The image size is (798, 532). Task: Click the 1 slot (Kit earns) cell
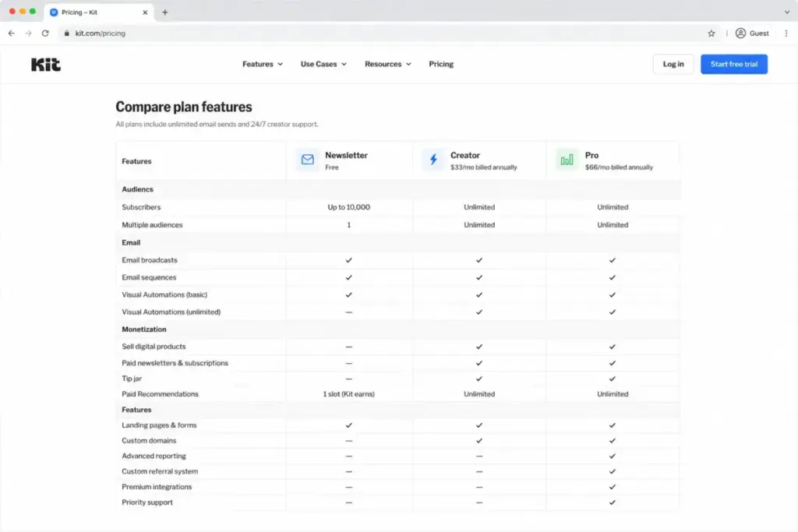(x=348, y=393)
